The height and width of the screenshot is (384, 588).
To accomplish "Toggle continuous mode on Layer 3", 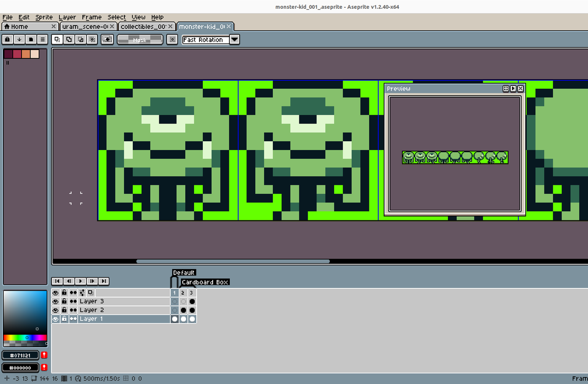I will [x=73, y=302].
